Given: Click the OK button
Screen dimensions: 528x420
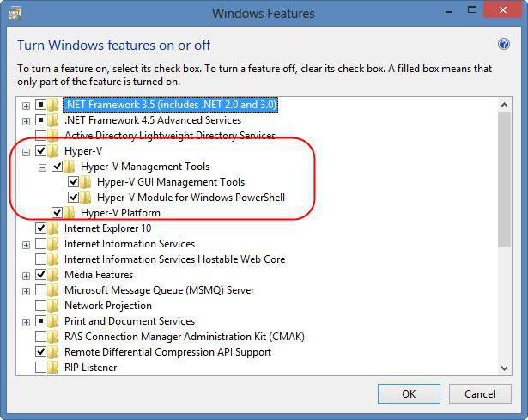Looking at the screenshot, I should pyautogui.click(x=409, y=394).
